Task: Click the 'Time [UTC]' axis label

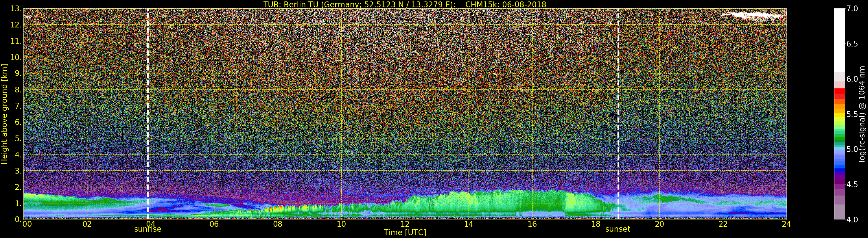Action: pyautogui.click(x=405, y=233)
